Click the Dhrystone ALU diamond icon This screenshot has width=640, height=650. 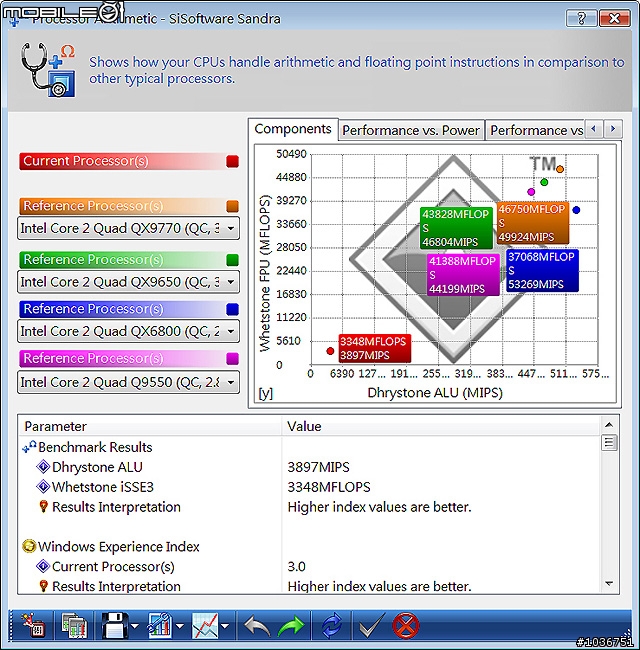(43, 467)
